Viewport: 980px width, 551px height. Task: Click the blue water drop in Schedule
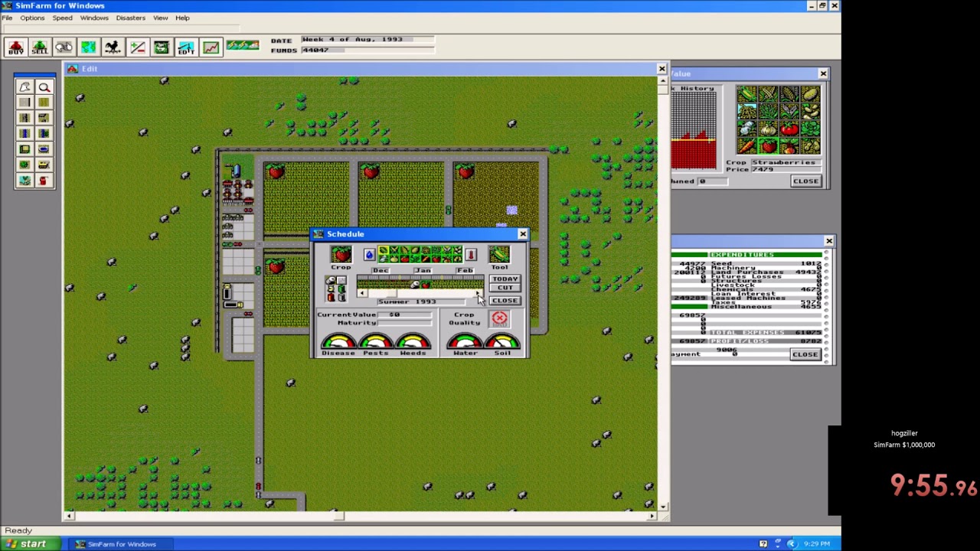click(370, 255)
